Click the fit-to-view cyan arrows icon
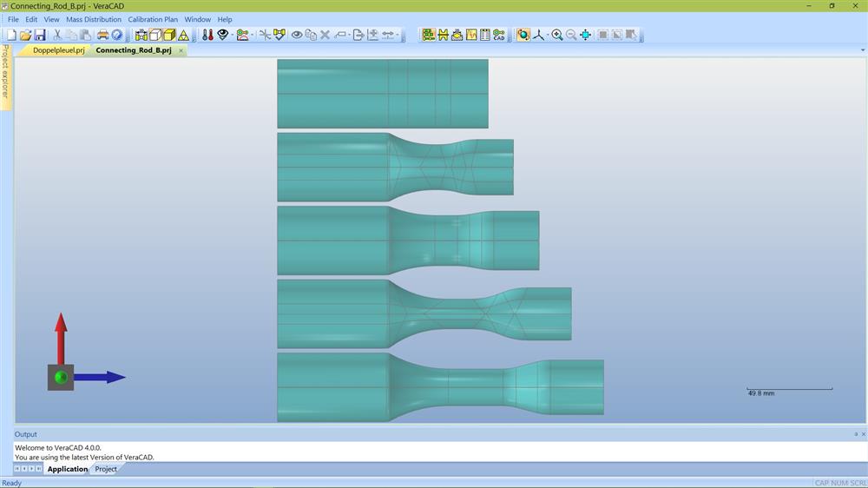 click(586, 35)
